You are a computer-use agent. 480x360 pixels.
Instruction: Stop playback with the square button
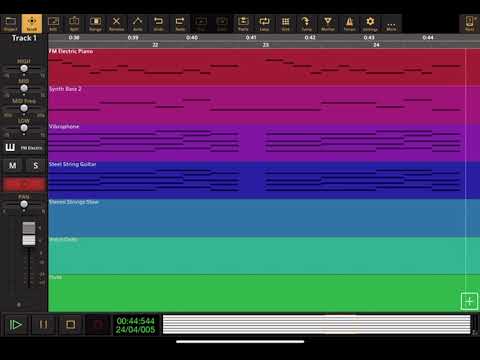point(70,324)
